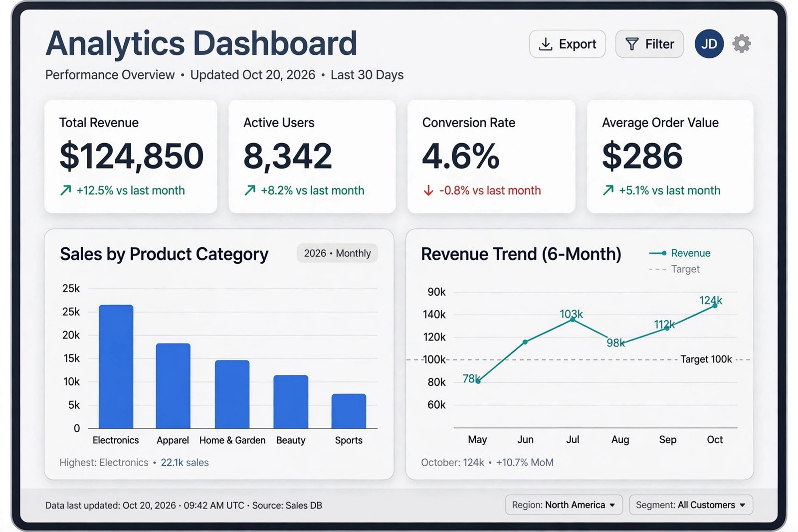Click the green up arrow beside +12.5%
Image resolution: width=798 pixels, height=532 pixels.
[x=66, y=190]
